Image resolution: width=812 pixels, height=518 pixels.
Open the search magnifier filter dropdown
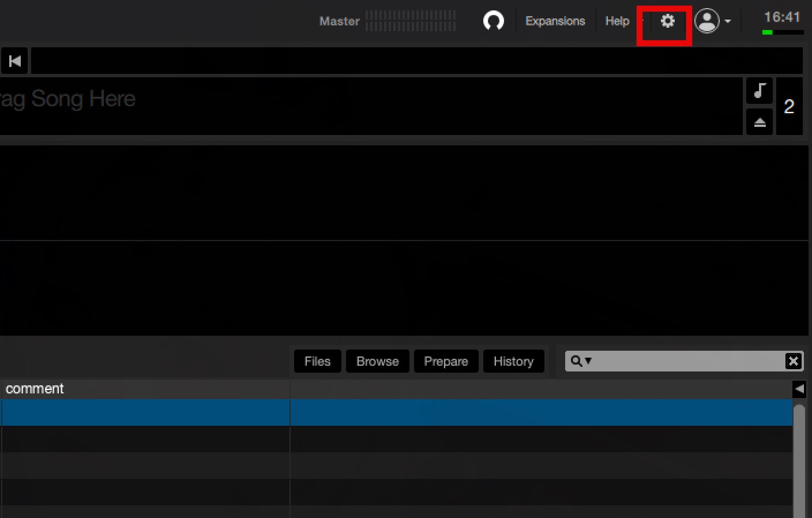pyautogui.click(x=581, y=361)
